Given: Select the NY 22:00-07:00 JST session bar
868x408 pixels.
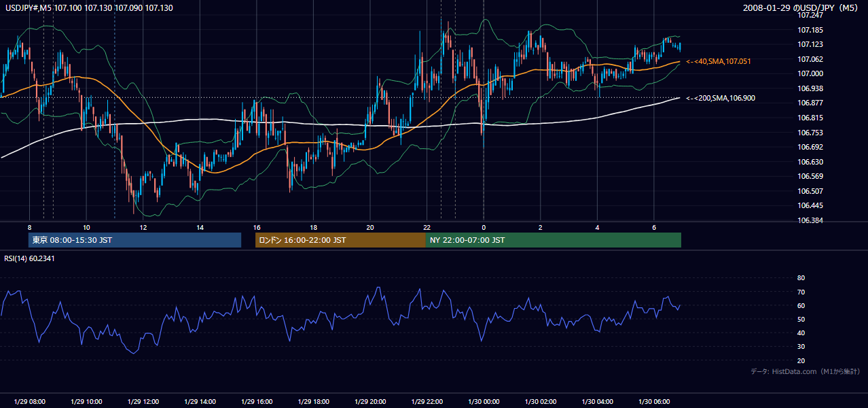Looking at the screenshot, I should 554,240.
